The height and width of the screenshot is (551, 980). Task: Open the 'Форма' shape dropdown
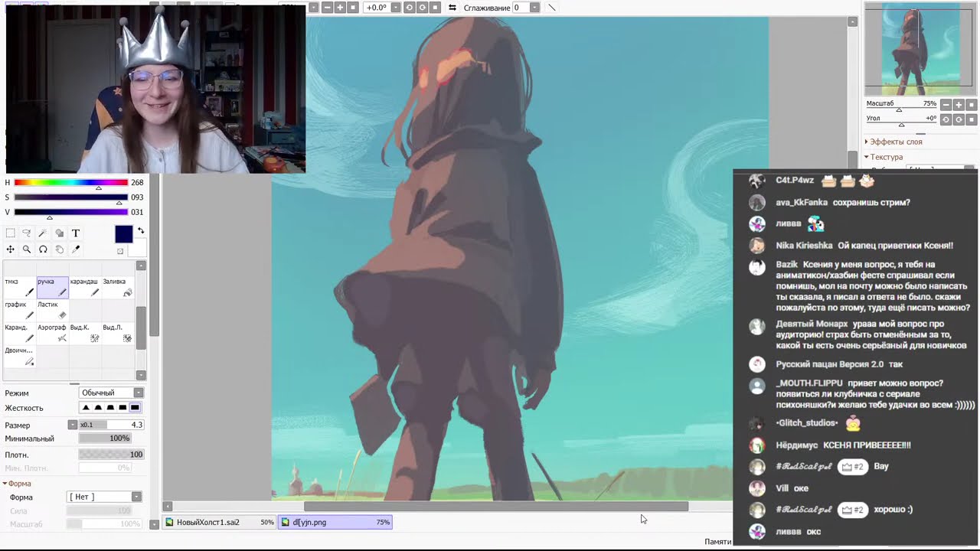[x=105, y=497]
